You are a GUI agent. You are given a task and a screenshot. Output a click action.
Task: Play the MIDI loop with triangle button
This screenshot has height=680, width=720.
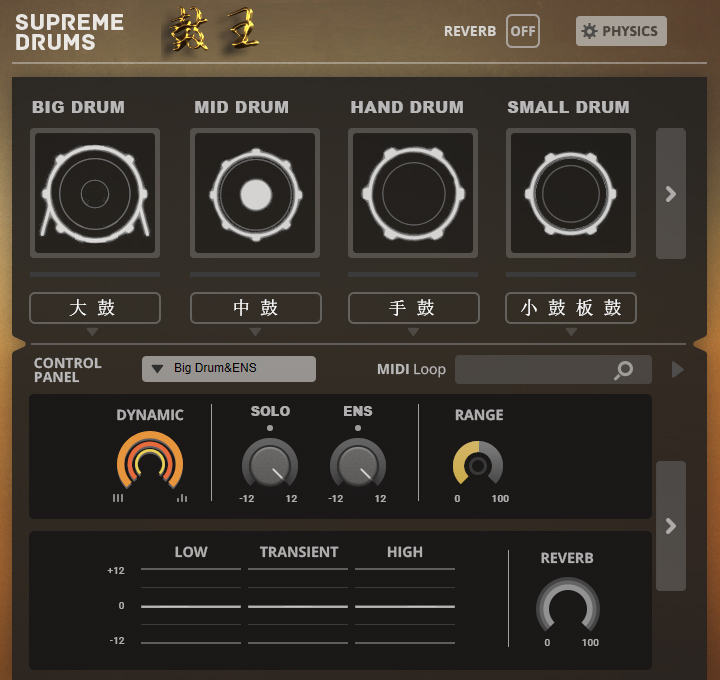pos(678,369)
